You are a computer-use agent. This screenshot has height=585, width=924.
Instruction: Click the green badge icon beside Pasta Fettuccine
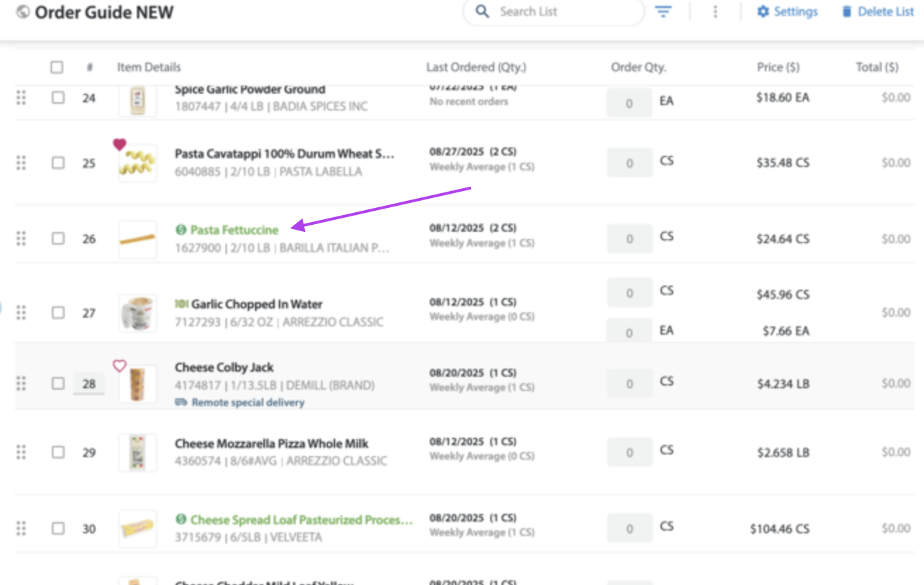click(x=182, y=230)
